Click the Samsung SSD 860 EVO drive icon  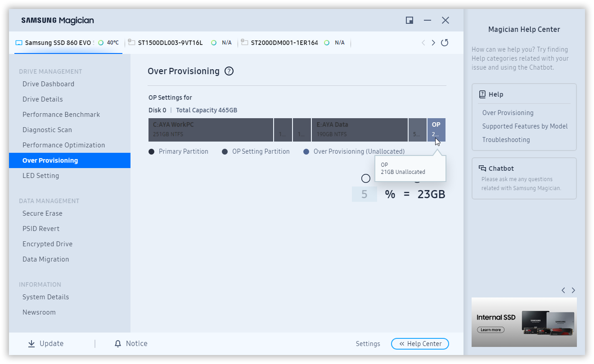[x=19, y=43]
